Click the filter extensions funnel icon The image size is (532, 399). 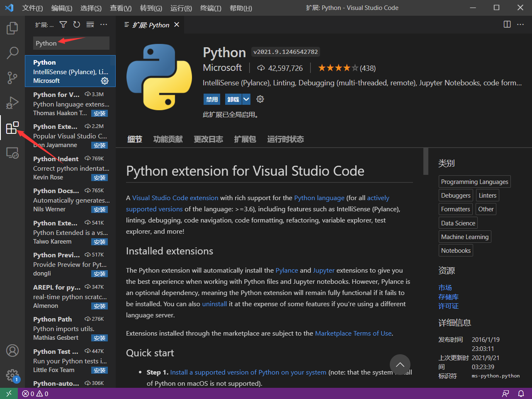tap(63, 25)
